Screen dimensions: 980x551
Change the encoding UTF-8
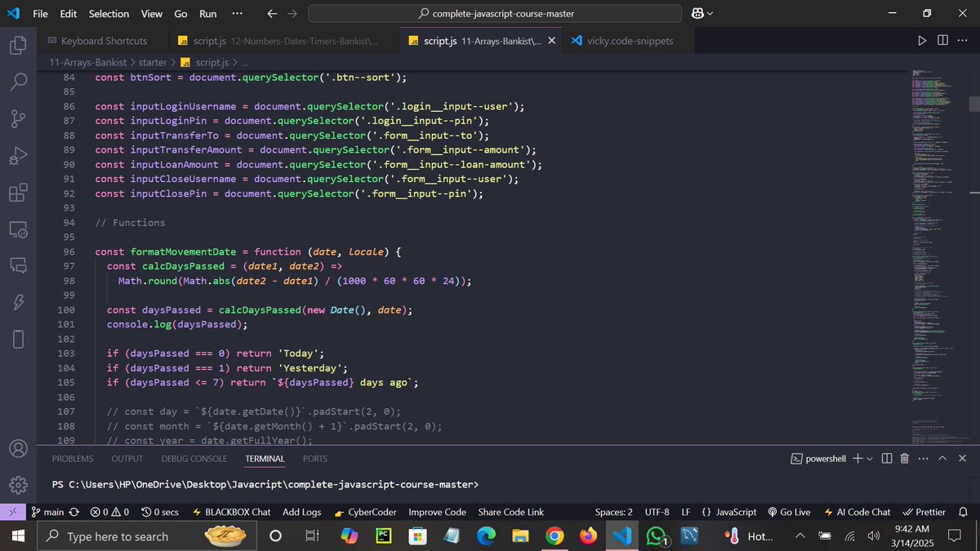click(657, 512)
